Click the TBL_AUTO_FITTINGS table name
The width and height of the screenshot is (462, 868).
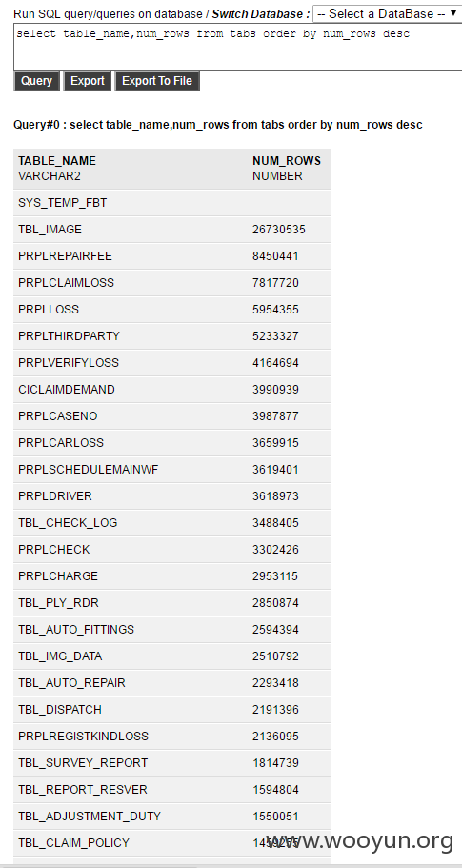(76, 630)
